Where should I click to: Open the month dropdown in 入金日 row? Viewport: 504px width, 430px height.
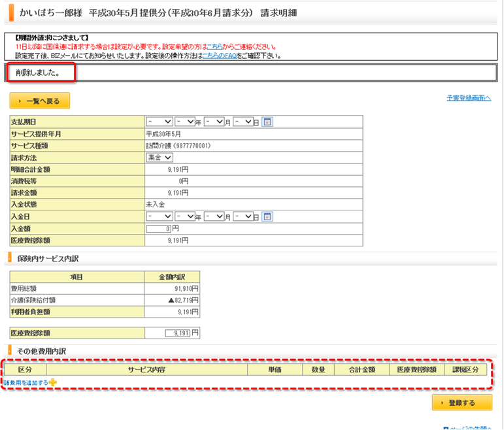point(214,216)
